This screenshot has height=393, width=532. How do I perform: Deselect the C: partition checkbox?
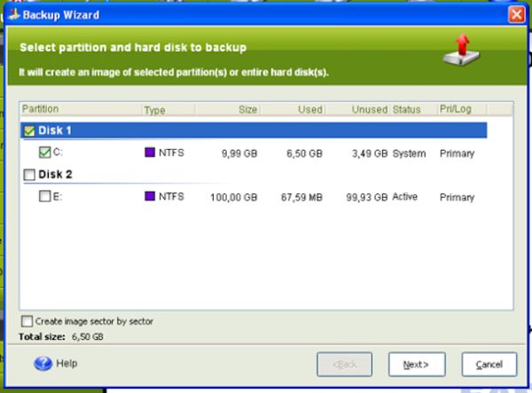45,153
